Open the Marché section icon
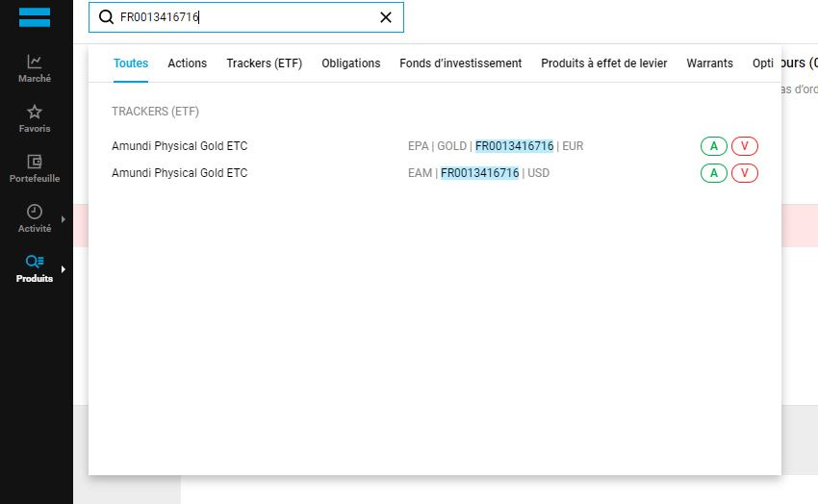 click(x=35, y=62)
